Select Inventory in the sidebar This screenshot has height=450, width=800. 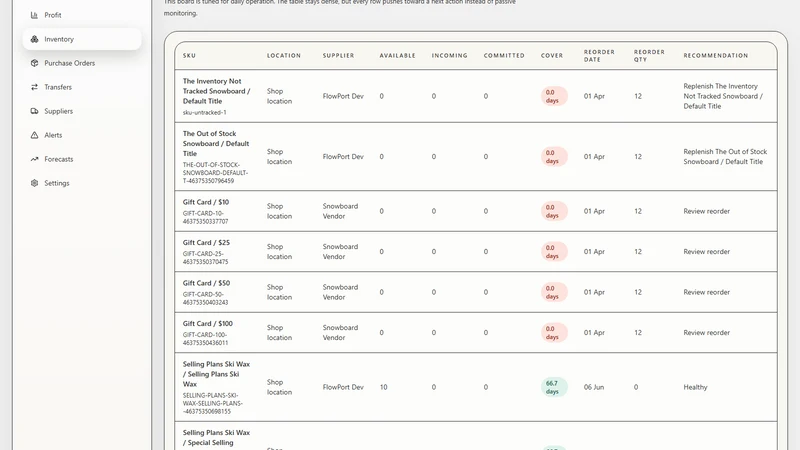point(82,39)
